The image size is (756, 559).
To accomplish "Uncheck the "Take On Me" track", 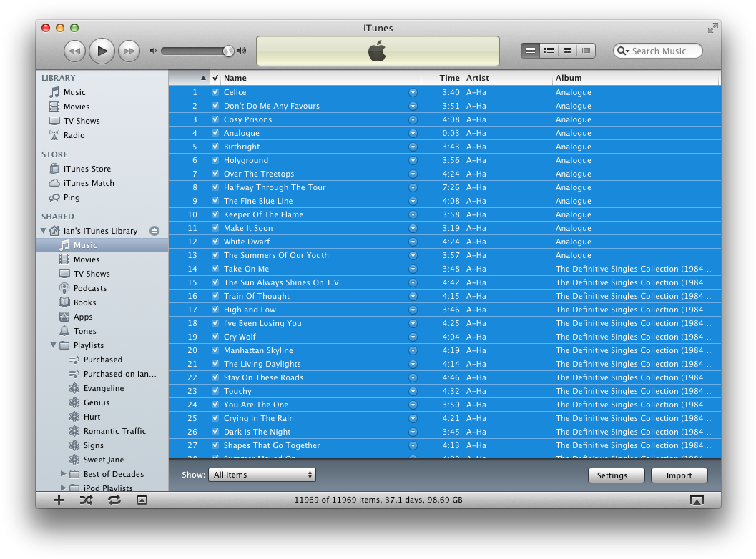I will pos(215,268).
